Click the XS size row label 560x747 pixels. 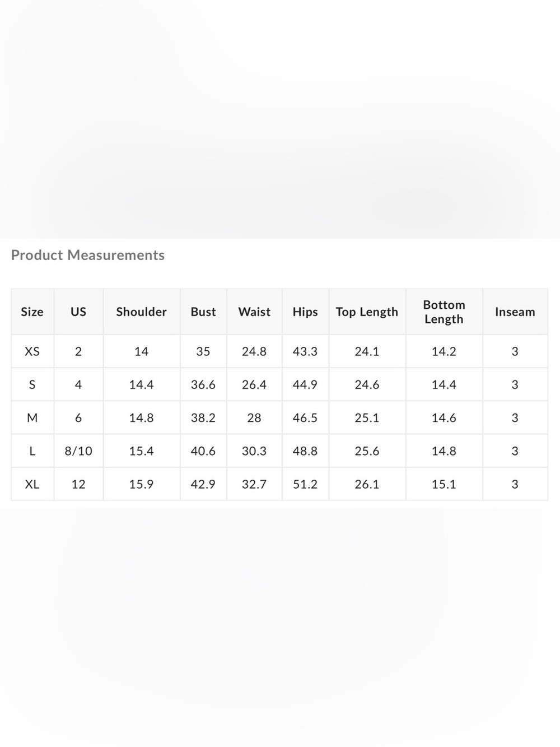(x=32, y=351)
